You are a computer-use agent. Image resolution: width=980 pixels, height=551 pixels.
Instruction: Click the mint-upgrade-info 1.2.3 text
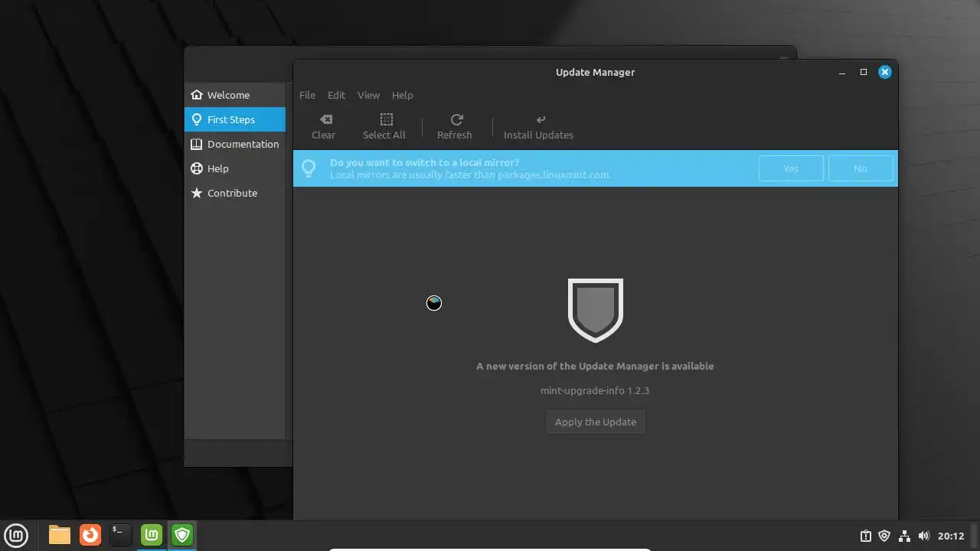pos(595,390)
